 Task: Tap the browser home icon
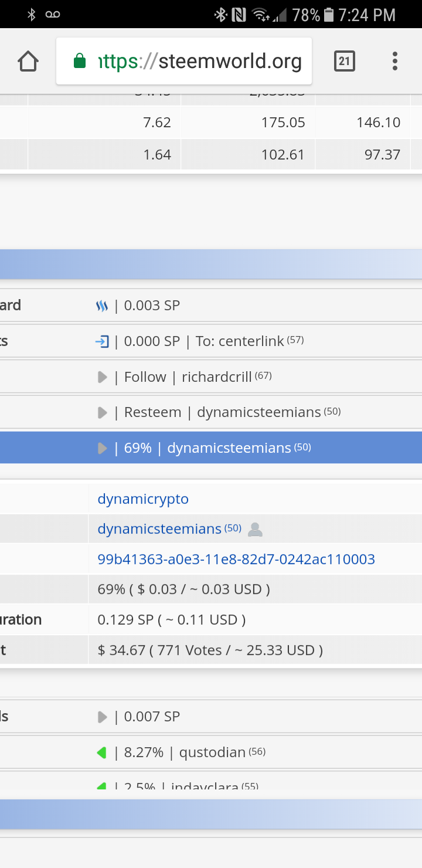(x=28, y=61)
